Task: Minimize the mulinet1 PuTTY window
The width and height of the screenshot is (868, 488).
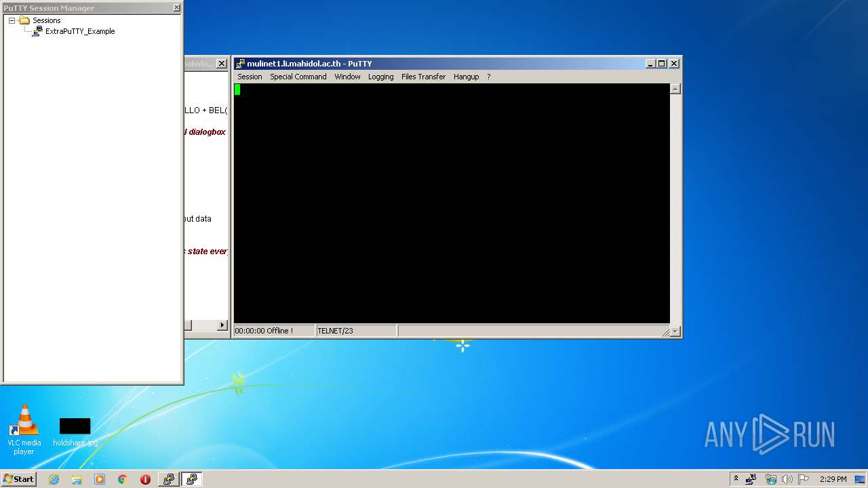Action: click(x=651, y=64)
